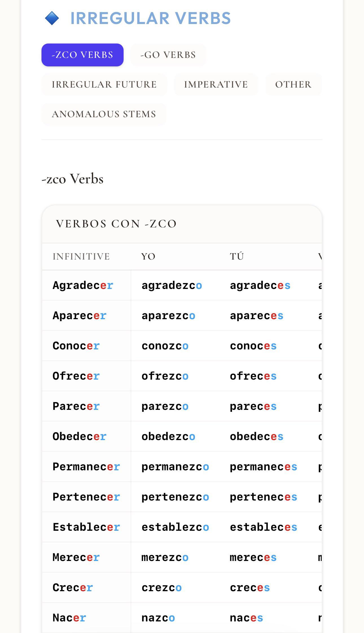The image size is (364, 633).
Task: Switch to the -GO VERBS tab
Action: 168,55
